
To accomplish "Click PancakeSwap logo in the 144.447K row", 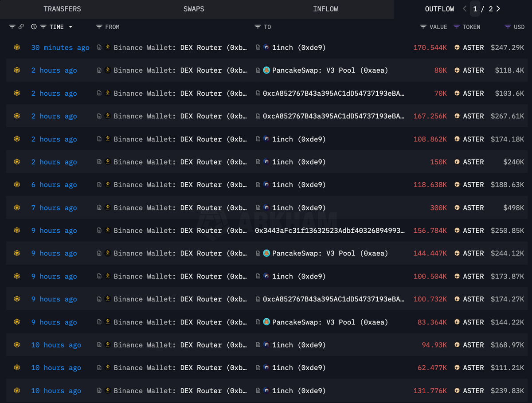I will 266,253.
